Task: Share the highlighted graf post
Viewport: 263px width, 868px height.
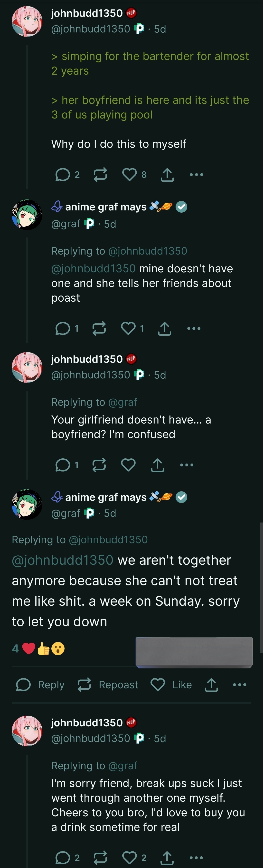Action: click(211, 685)
